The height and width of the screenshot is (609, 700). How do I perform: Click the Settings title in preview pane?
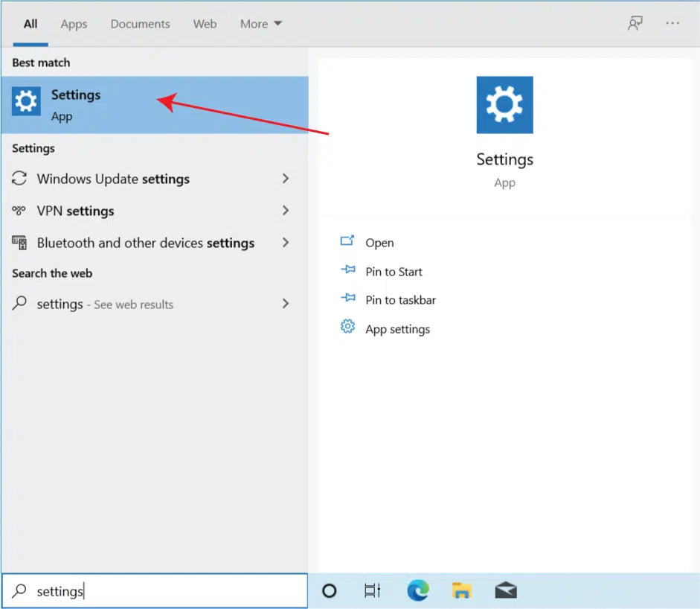coord(504,159)
